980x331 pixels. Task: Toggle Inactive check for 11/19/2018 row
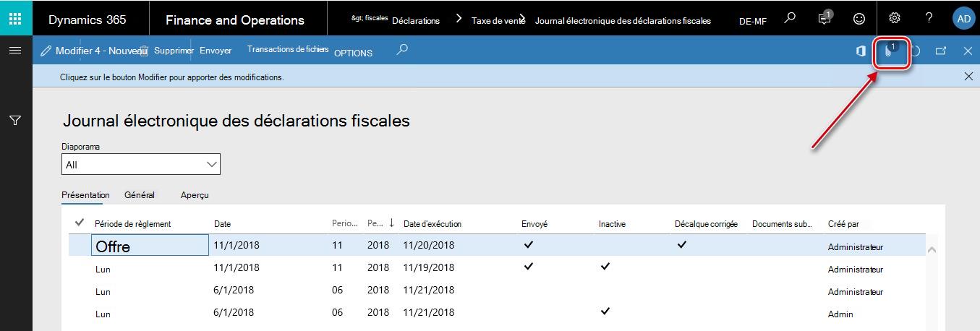(605, 267)
